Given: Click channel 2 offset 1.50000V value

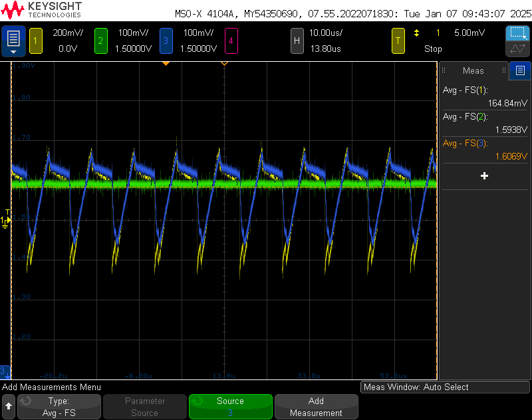Looking at the screenshot, I should pyautogui.click(x=133, y=49).
